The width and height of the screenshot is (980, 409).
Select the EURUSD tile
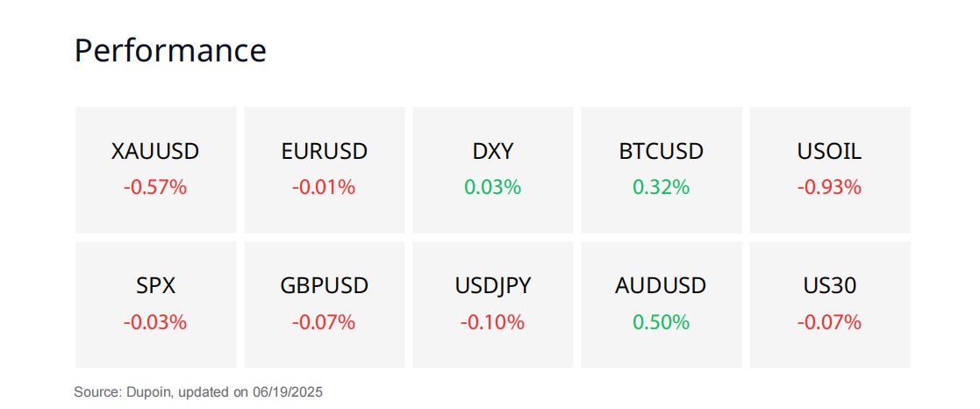[x=325, y=170]
